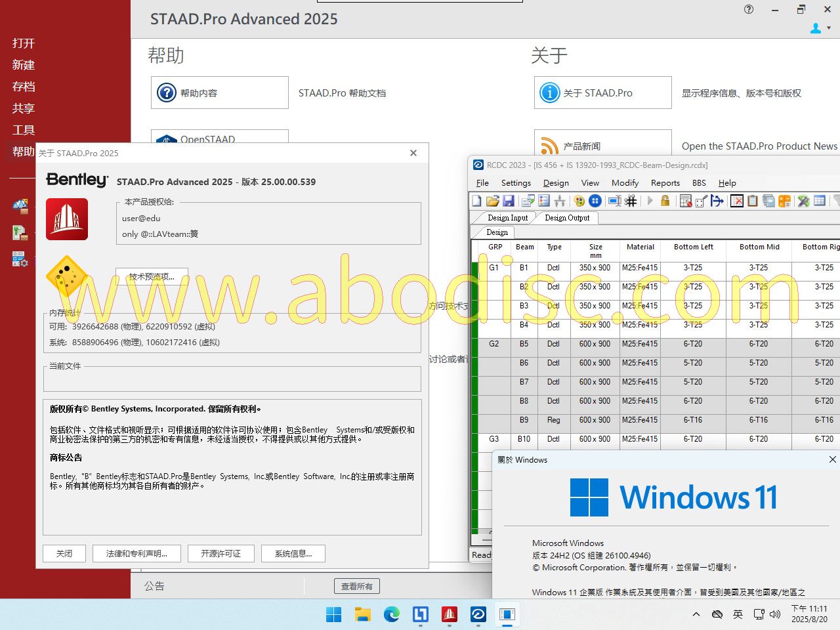Open File Explorer from the taskbar
840x630 pixels.
point(362,614)
